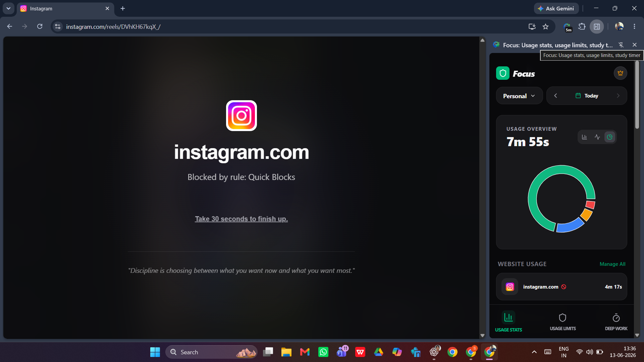Open ChatGPT from the taskbar
The image size is (644, 362).
click(434, 352)
